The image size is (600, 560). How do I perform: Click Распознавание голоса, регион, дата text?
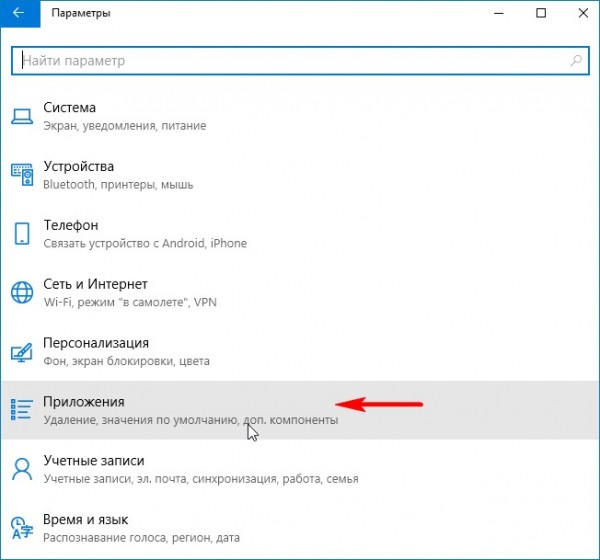[x=142, y=538]
